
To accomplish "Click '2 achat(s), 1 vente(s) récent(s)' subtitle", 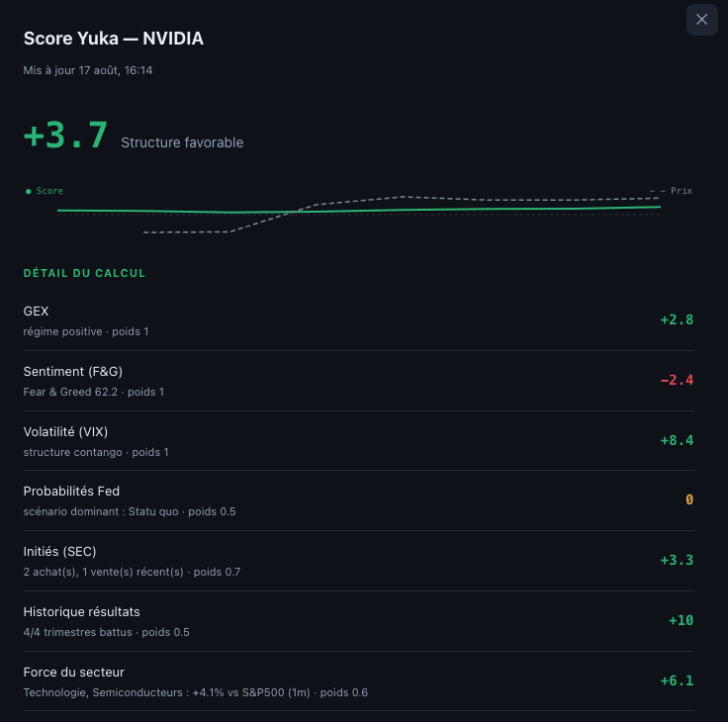I will click(104, 572).
